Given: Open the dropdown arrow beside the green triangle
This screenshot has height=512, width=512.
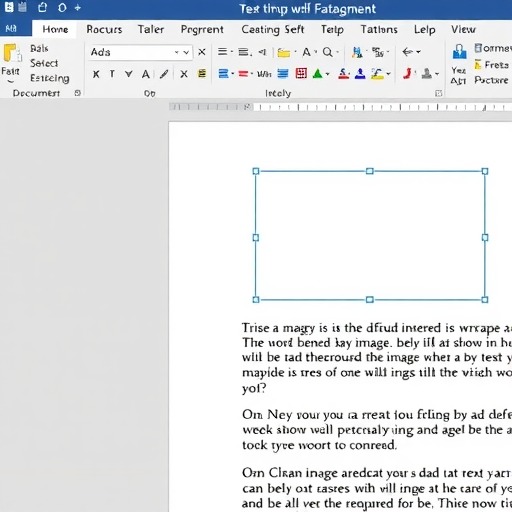Looking at the screenshot, I should tap(327, 74).
